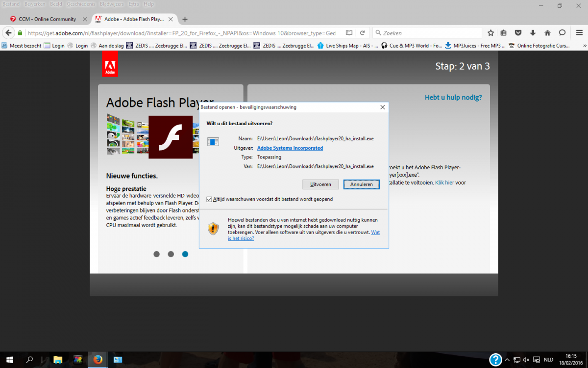
Task: Select the second carousel dot
Action: click(171, 254)
